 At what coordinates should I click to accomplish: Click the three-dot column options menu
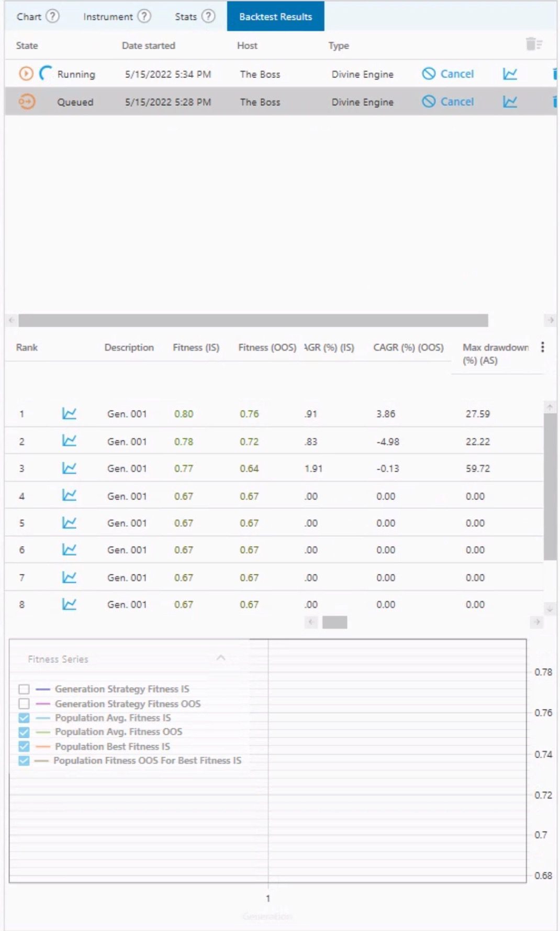tap(543, 347)
